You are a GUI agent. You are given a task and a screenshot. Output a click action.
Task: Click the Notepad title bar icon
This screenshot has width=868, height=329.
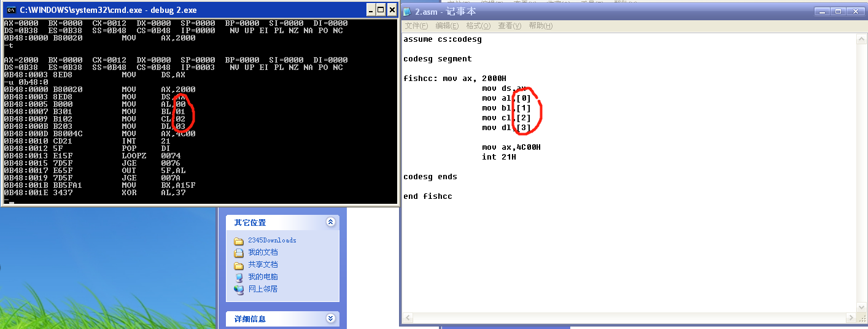408,11
